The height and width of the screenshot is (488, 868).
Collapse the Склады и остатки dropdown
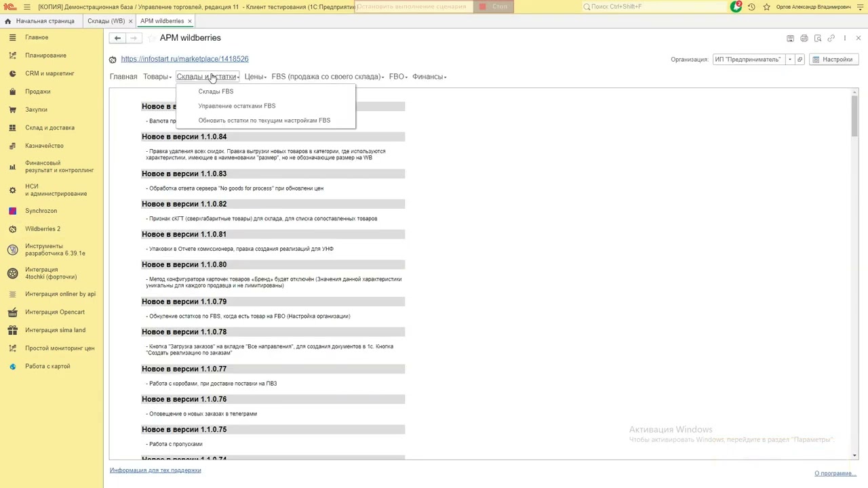[208, 77]
